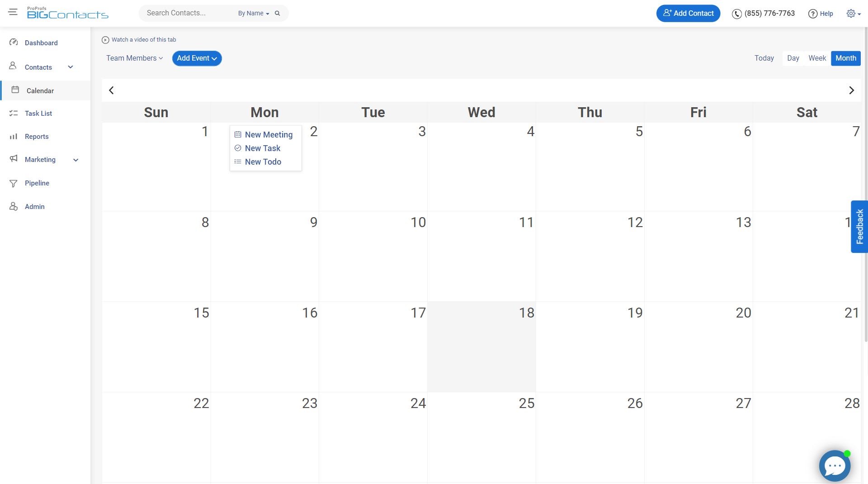Image resolution: width=868 pixels, height=484 pixels.
Task: Select day 18 in the calendar
Action: click(x=481, y=347)
